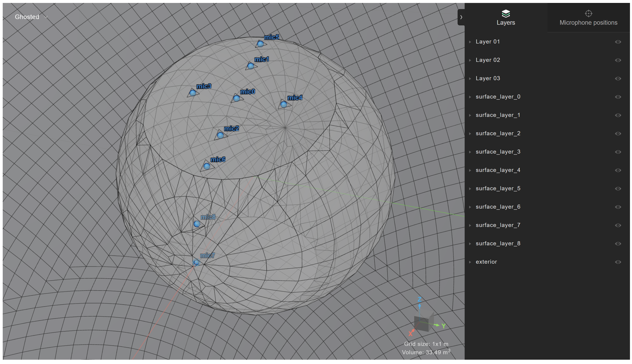Expand Layer 03 tree row

click(470, 79)
